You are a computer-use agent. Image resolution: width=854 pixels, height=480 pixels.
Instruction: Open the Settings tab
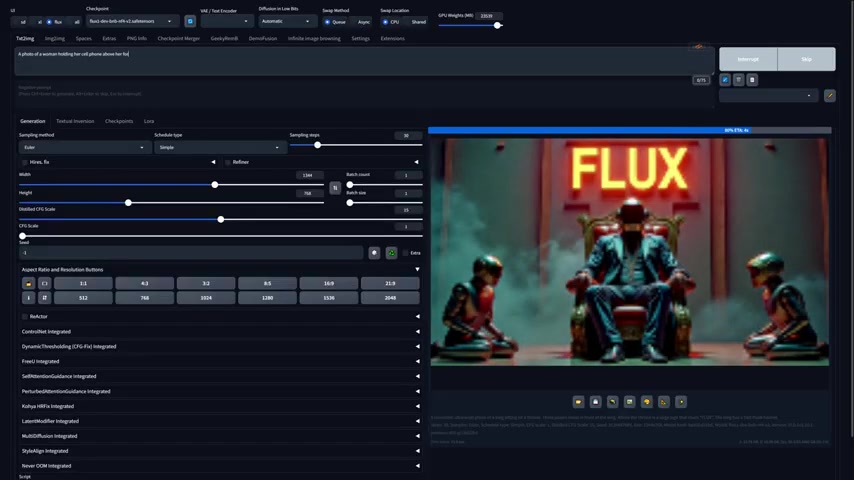pyautogui.click(x=361, y=39)
